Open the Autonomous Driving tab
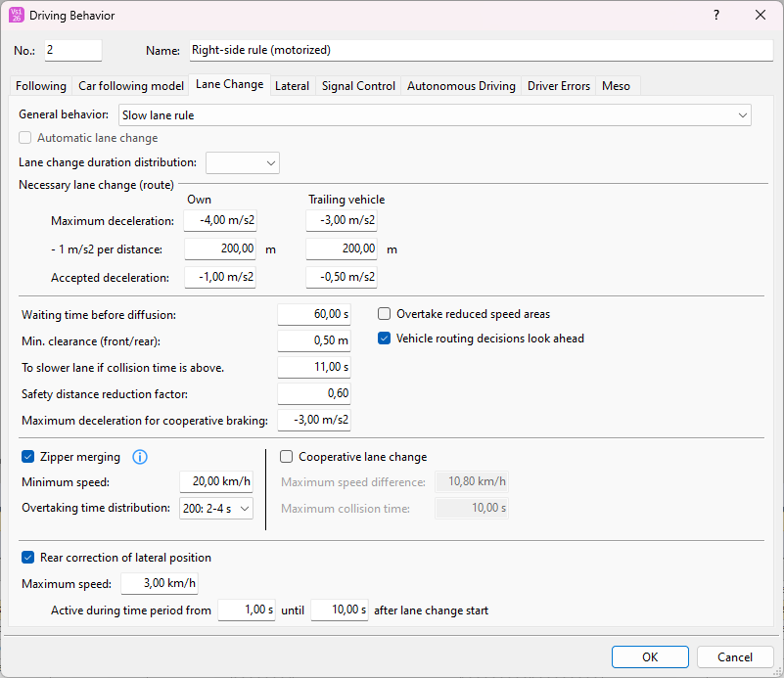784x678 pixels. (461, 86)
